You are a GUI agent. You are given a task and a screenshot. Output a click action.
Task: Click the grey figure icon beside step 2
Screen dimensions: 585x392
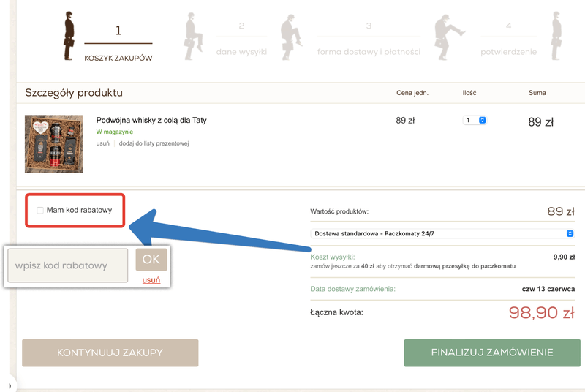[x=192, y=37]
